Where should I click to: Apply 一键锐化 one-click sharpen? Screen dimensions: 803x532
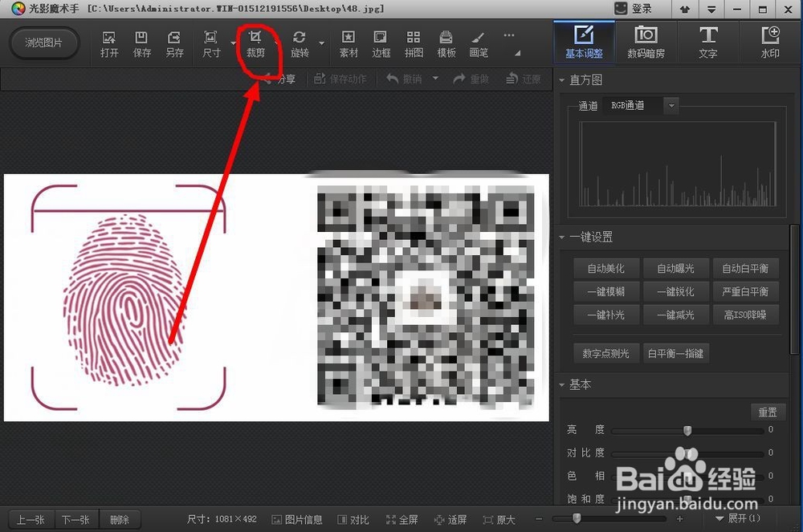[x=676, y=291]
